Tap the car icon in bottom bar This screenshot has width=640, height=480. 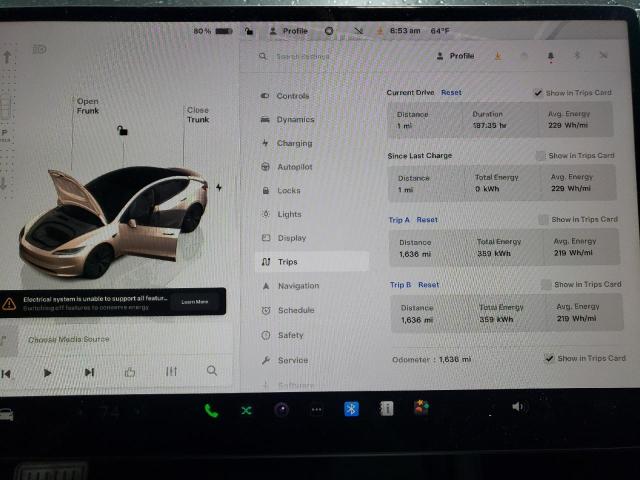point(6,414)
